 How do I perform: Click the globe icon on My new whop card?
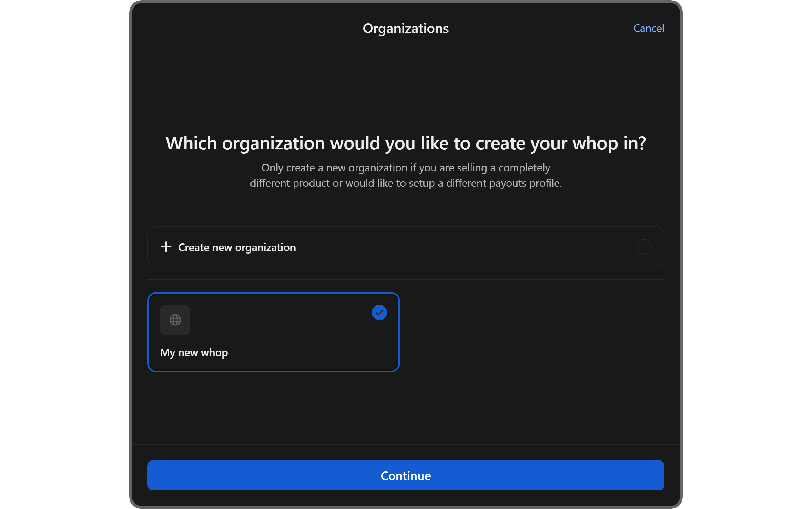pyautogui.click(x=175, y=320)
